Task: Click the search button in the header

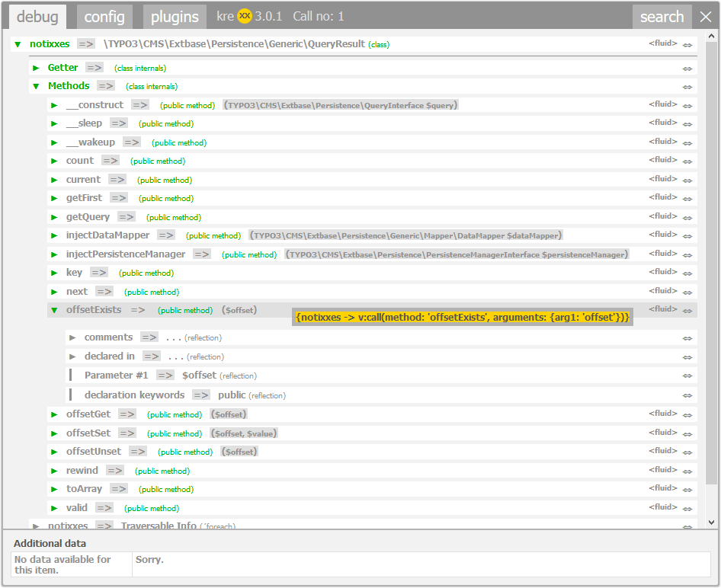Action: pos(662,16)
